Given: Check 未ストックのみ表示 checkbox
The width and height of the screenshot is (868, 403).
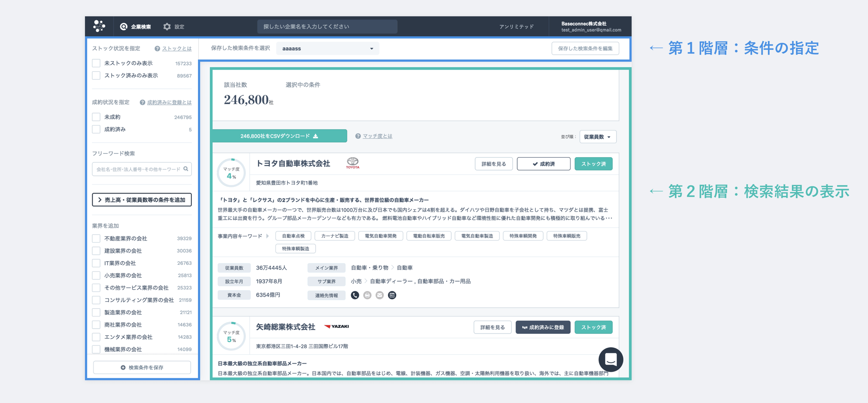Looking at the screenshot, I should click(96, 63).
